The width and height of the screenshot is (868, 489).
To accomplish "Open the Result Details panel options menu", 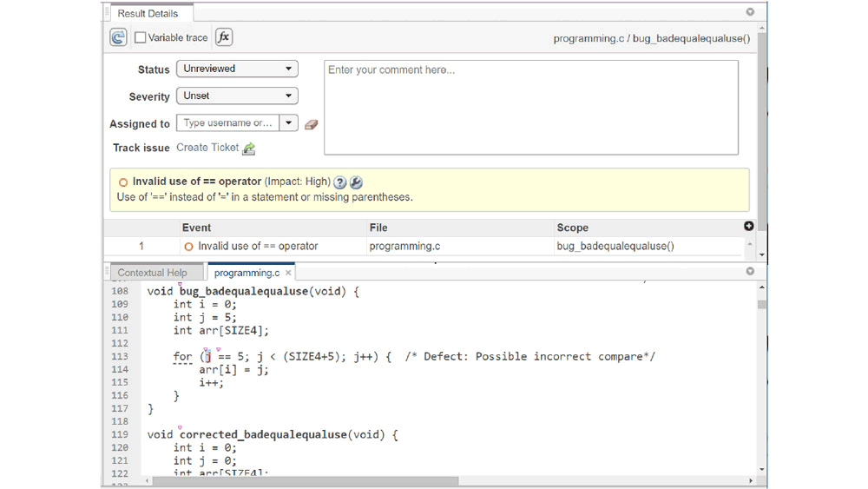I will click(750, 12).
